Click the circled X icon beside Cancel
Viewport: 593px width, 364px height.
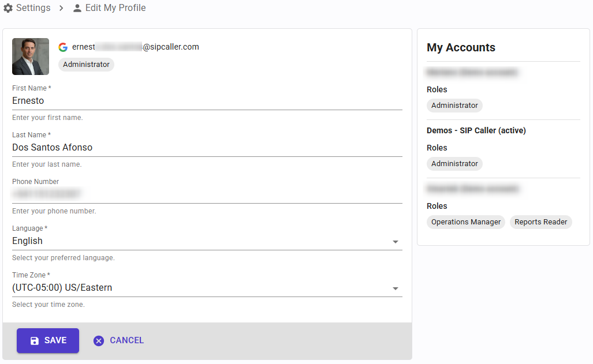[99, 341]
